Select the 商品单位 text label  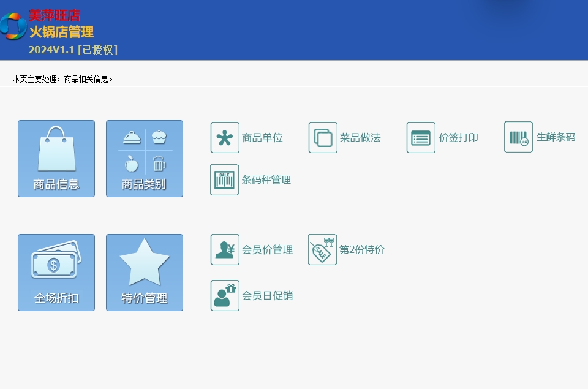262,138
